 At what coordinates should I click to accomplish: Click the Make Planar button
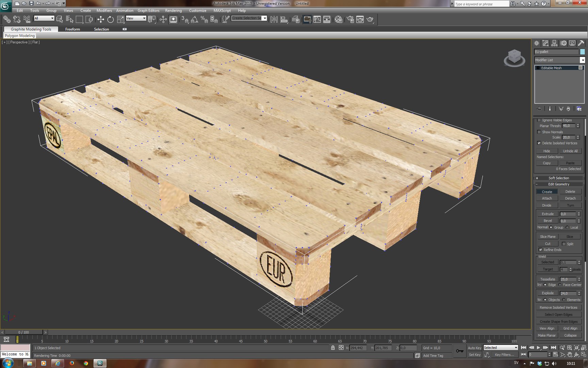point(546,335)
